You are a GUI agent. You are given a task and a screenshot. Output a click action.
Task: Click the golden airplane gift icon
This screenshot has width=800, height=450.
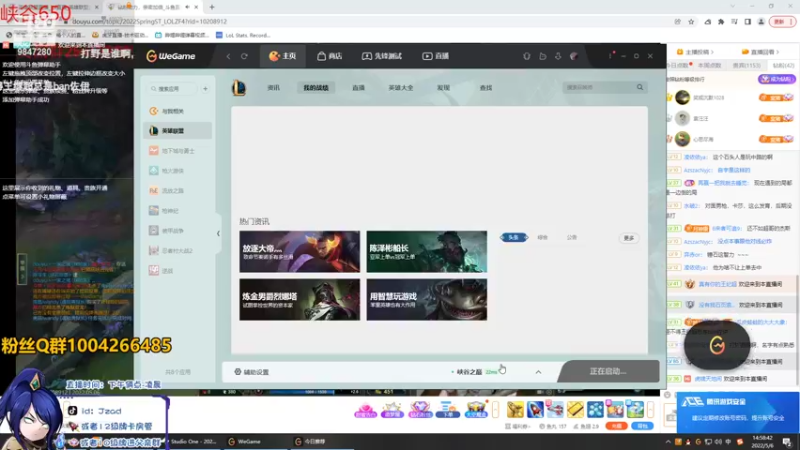[515, 409]
